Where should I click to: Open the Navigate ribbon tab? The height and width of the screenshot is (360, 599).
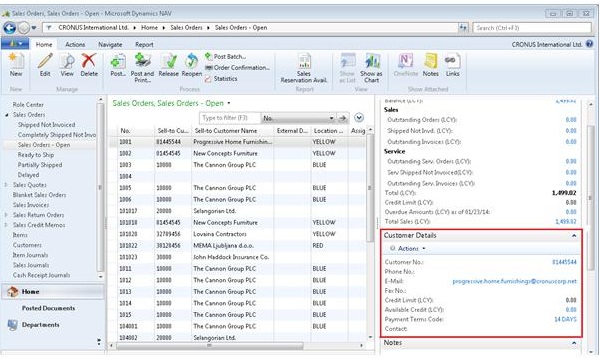tap(110, 45)
